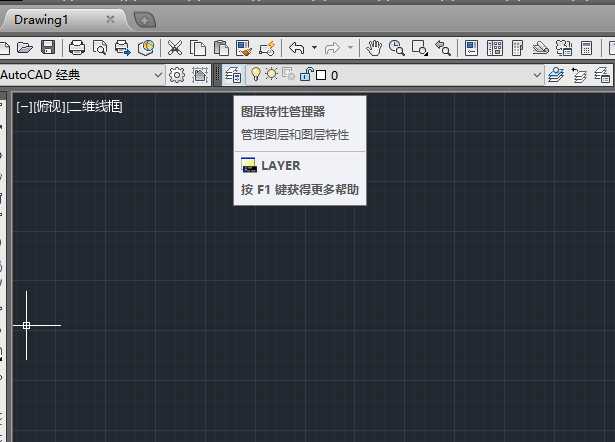Expand the layer list dropdown arrow

point(537,75)
